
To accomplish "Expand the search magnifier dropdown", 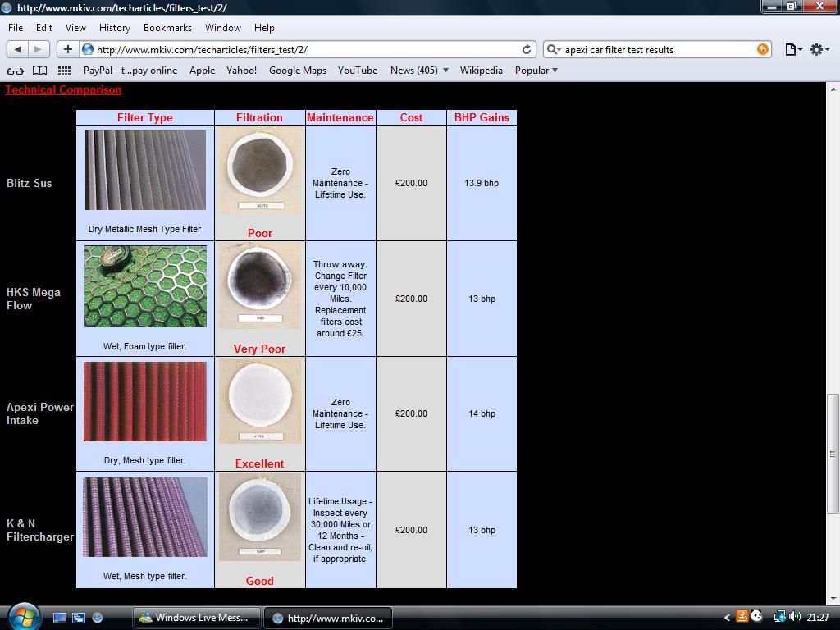I will 554,49.
